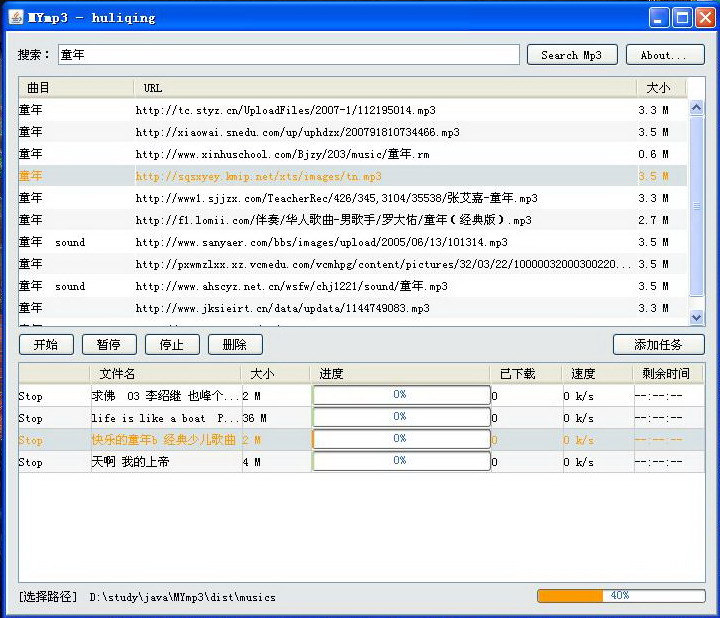720x618 pixels.
Task: Select the pxwmzlxx.xz.vcmedu.com result row
Action: click(x=353, y=264)
